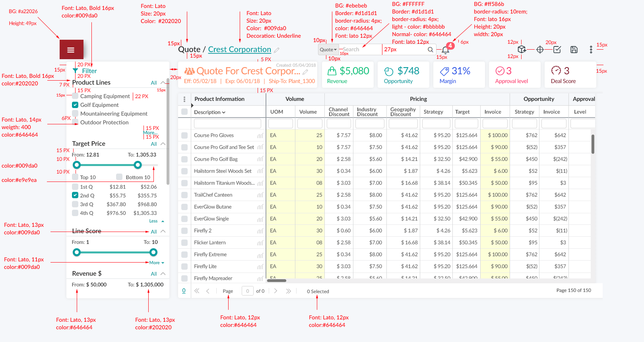Viewport: 644px width, 342px height.
Task: Select the Firefly 2 row checkbox
Action: 184,231
